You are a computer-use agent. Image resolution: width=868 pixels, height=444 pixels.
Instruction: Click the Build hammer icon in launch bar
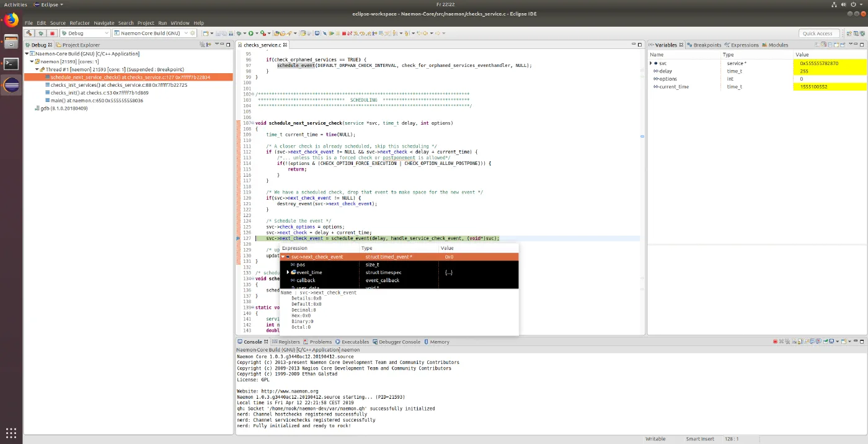[x=29, y=33]
